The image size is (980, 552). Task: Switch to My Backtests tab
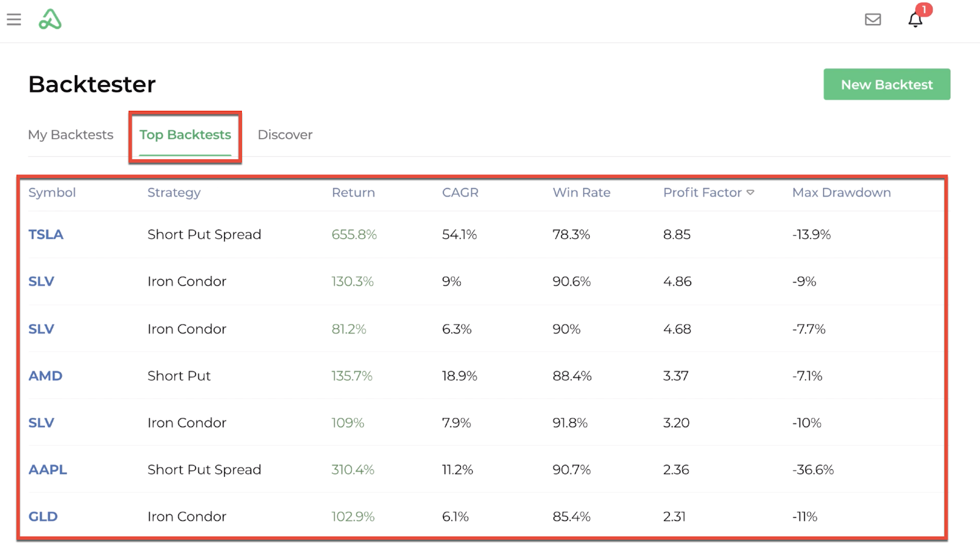pyautogui.click(x=70, y=135)
